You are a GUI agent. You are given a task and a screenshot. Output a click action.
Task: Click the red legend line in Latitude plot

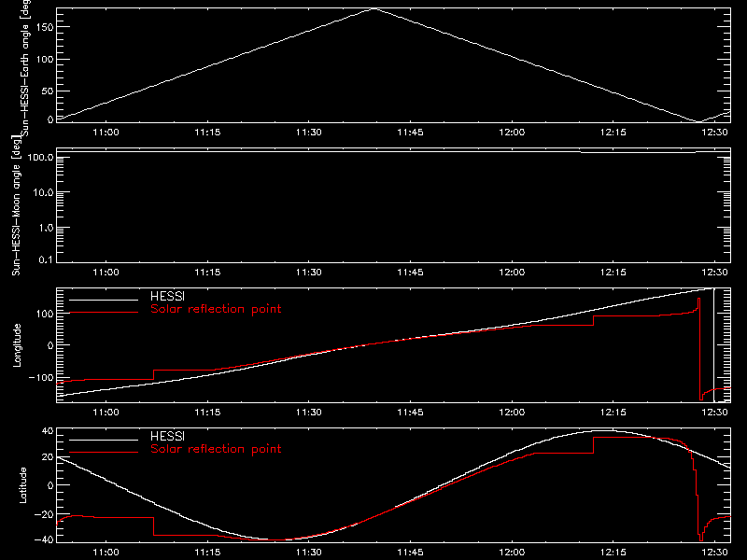pos(104,452)
